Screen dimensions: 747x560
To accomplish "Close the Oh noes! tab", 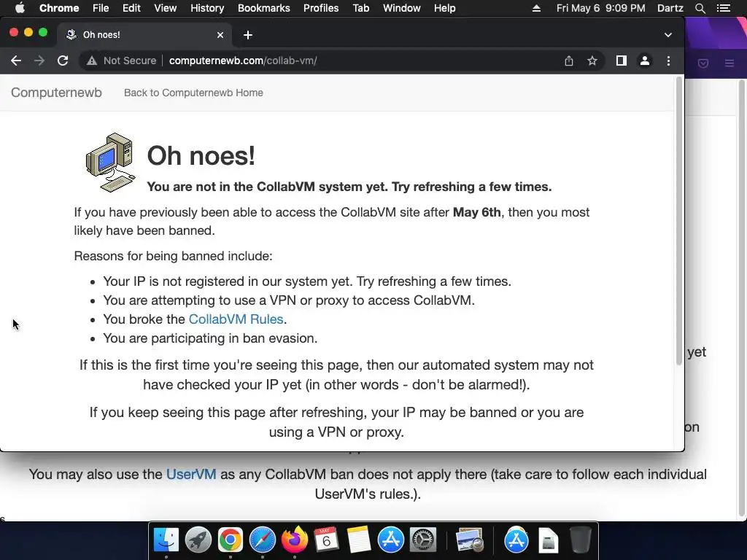I will [220, 35].
